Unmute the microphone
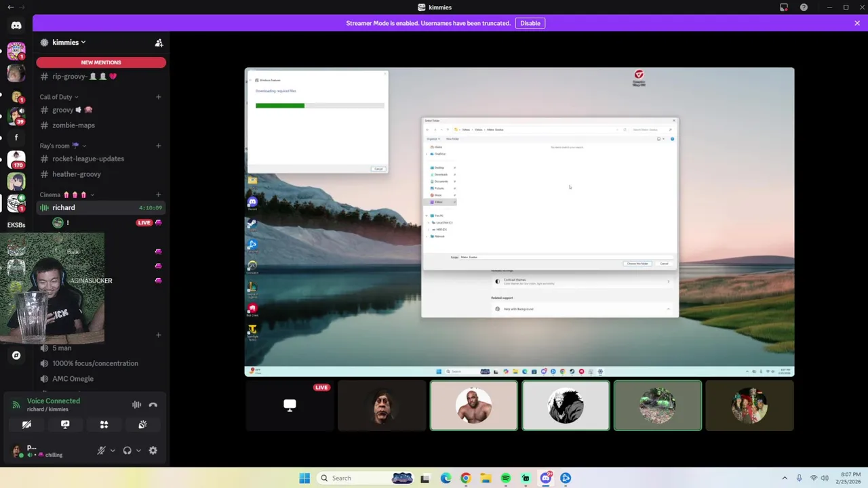This screenshot has width=868, height=488. pos(101,450)
